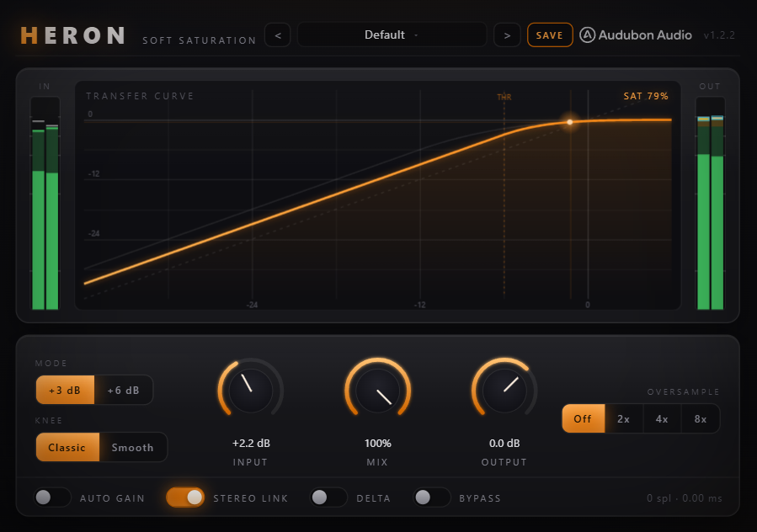Click the OUTPUT knob
Image resolution: width=757 pixels, height=532 pixels.
point(504,390)
